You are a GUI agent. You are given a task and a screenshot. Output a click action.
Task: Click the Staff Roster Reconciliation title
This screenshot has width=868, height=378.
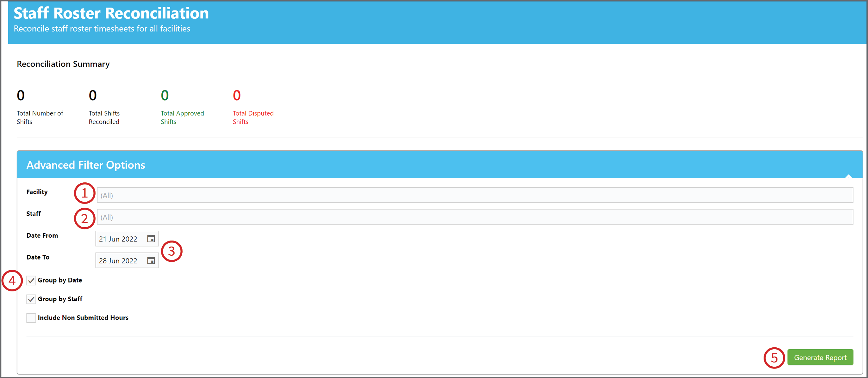point(111,14)
